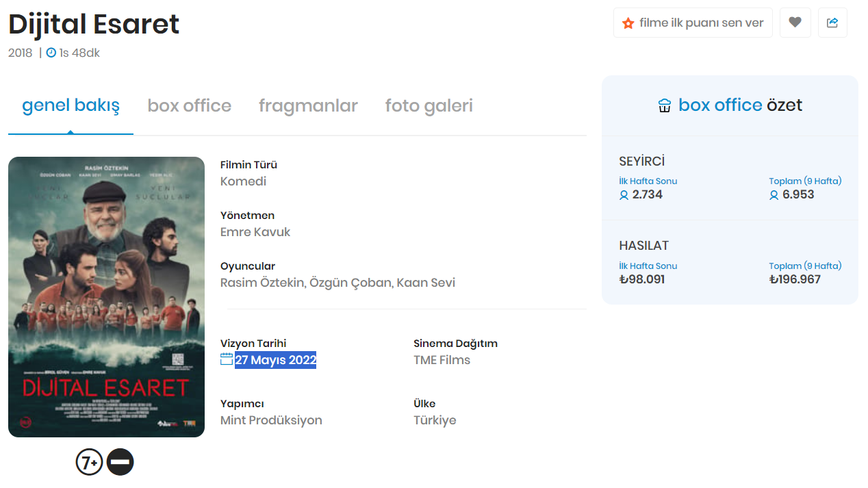Open director Emre Kavuk's page
This screenshot has width=868, height=488.
coord(255,232)
